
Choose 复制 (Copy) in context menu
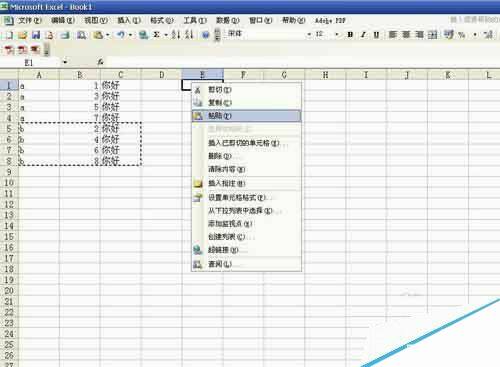click(247, 103)
